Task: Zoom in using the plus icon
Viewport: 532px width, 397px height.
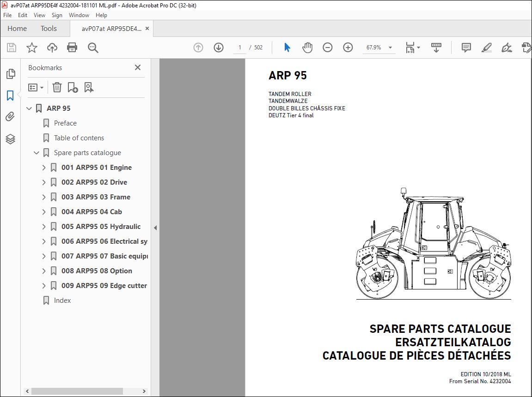Action: click(348, 48)
